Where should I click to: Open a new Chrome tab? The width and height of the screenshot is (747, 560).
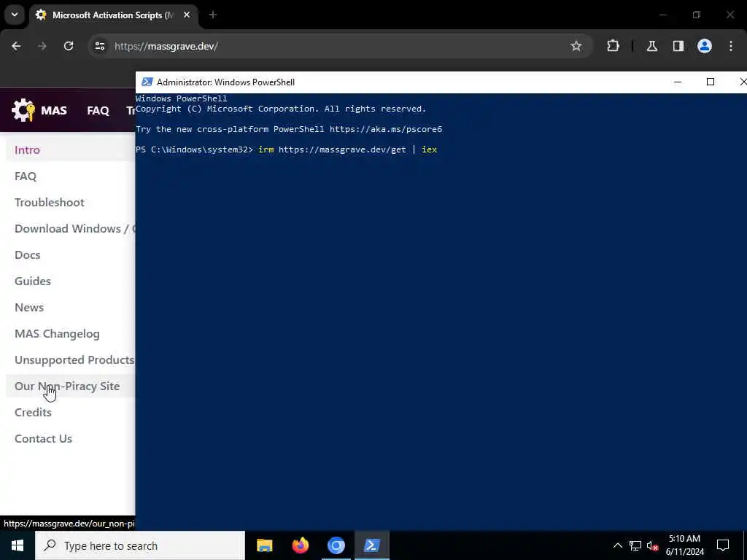212,15
